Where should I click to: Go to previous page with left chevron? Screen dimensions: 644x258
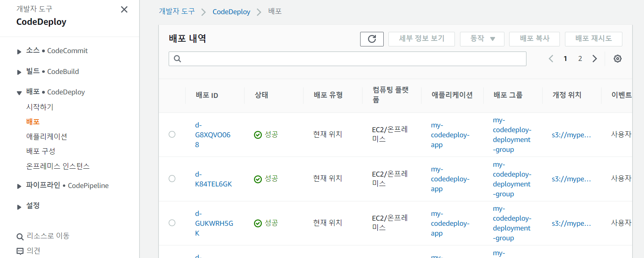551,59
